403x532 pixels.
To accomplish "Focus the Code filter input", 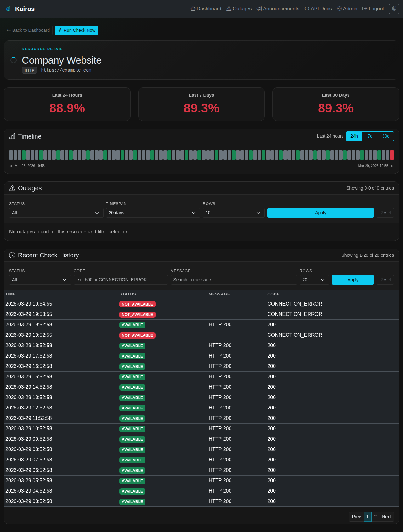I will 121,280.
